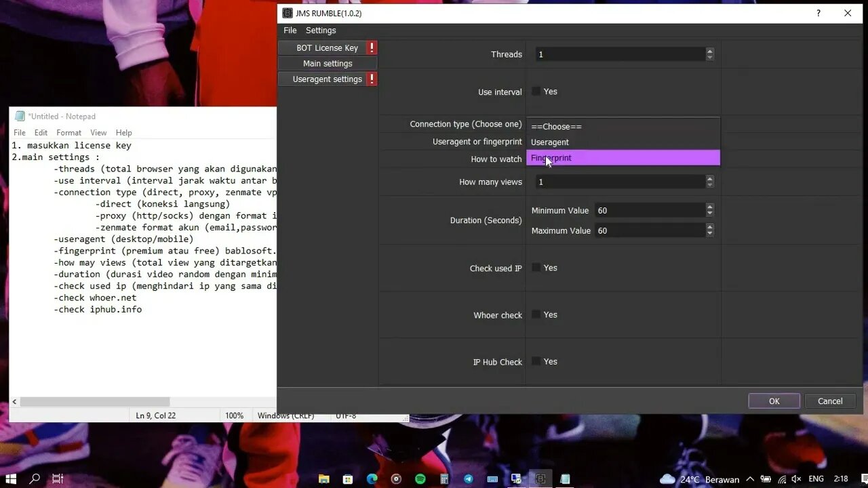
Task: Click Notepad's horizontal scrollbar thumb
Action: (x=94, y=402)
